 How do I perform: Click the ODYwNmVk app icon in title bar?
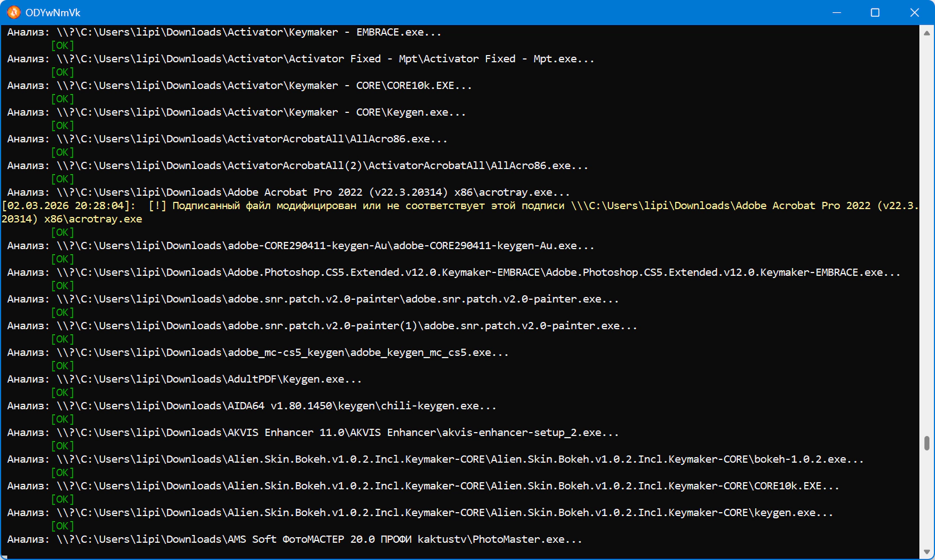click(x=13, y=12)
